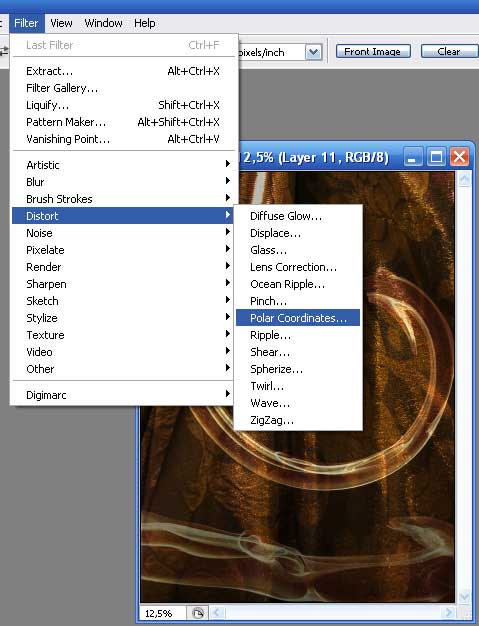Image resolution: width=479 pixels, height=626 pixels.
Task: Expand the Other submenu
Action: 123,369
